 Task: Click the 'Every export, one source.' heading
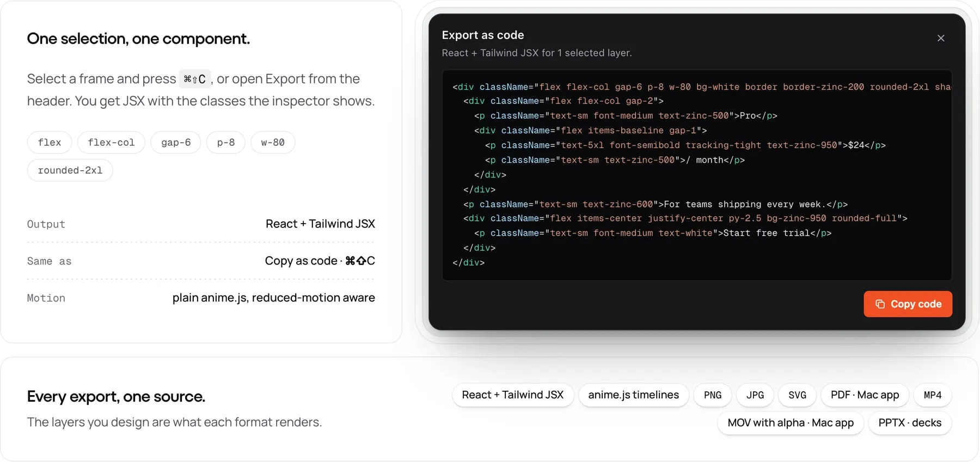tap(116, 397)
